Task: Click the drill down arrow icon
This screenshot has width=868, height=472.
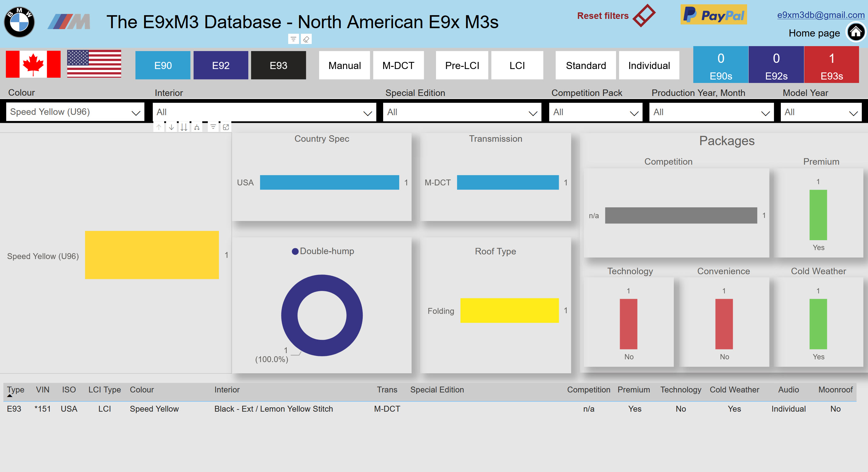Action: pos(172,127)
